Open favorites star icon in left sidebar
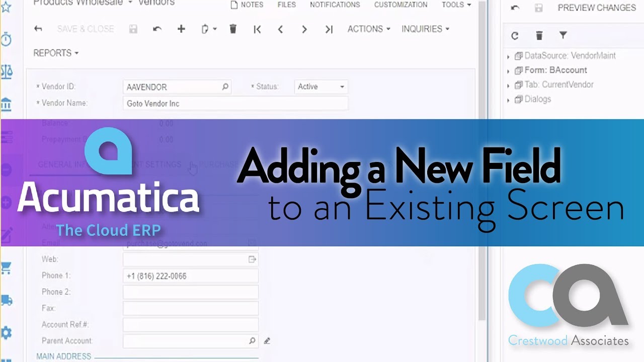 click(6, 7)
